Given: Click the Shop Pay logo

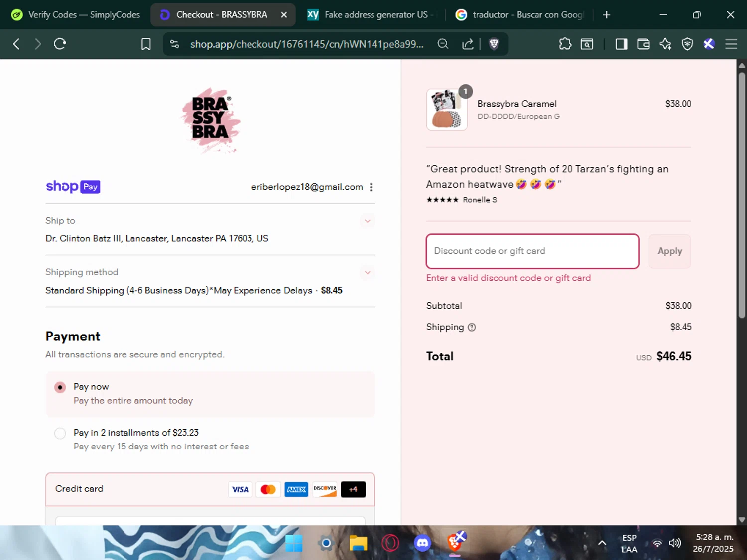Looking at the screenshot, I should (x=73, y=187).
